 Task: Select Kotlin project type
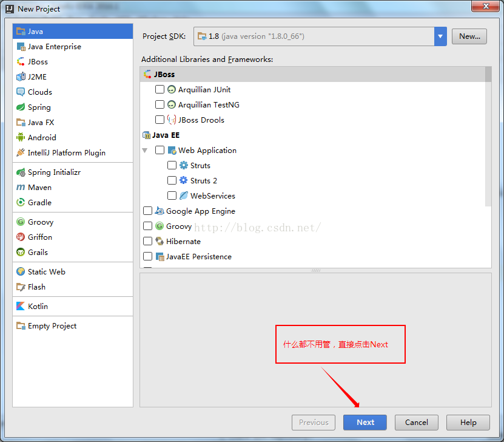[x=73, y=306]
